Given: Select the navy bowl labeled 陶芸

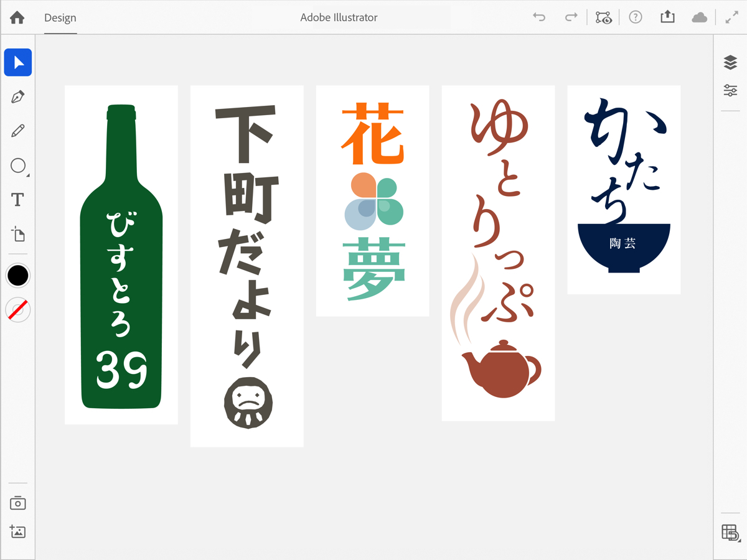Looking at the screenshot, I should click(x=624, y=248).
